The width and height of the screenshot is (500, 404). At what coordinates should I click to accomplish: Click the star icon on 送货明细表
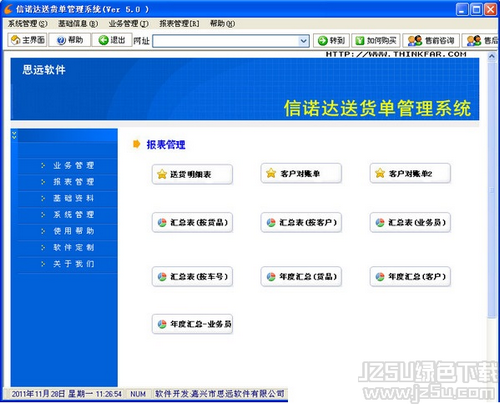coord(162,174)
